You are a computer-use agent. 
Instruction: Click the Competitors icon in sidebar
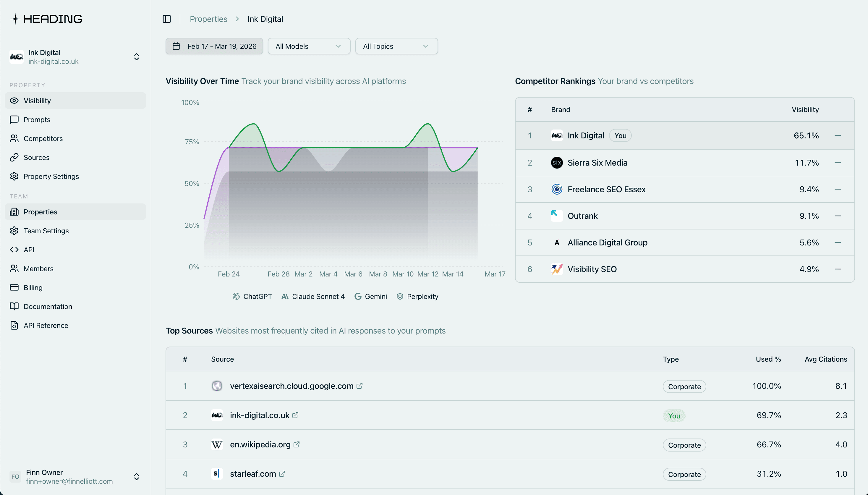click(x=14, y=138)
